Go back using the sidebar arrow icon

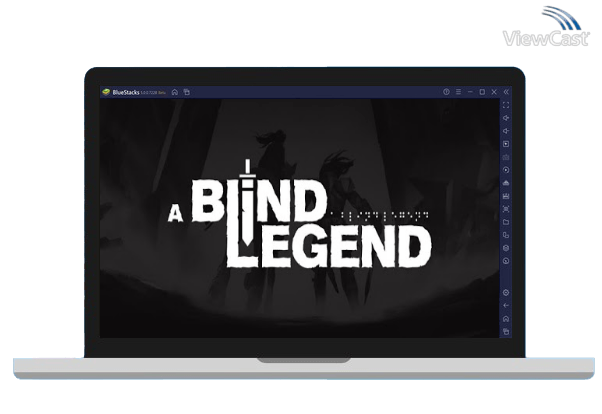point(506,305)
